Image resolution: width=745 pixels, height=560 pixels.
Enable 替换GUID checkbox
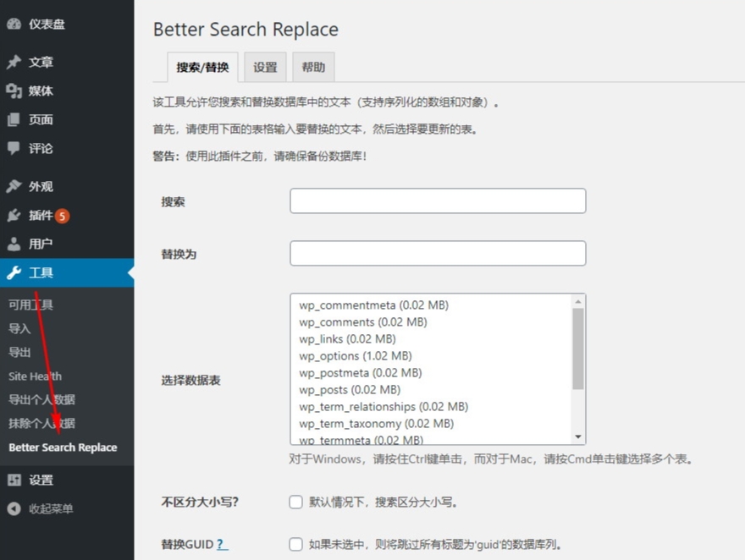(296, 544)
